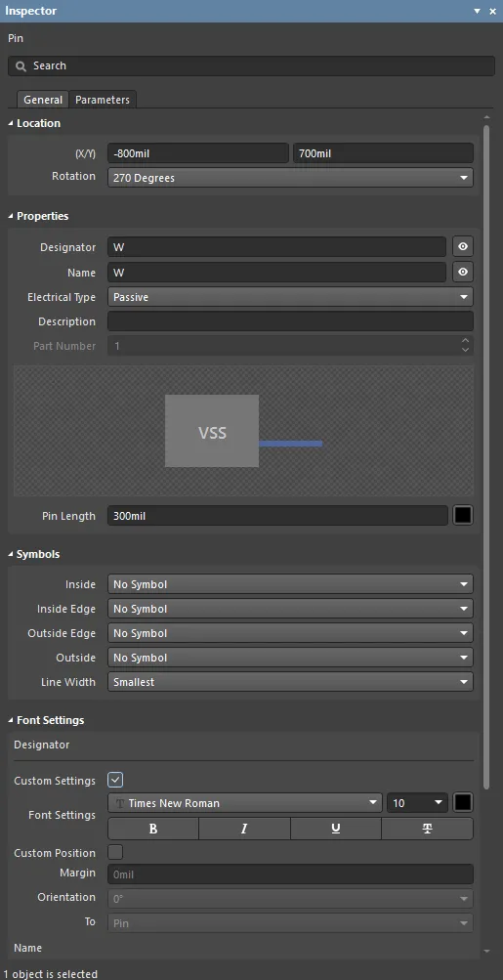Open the Times New Roman font dropdown
The image size is (503, 980).
pos(245,802)
